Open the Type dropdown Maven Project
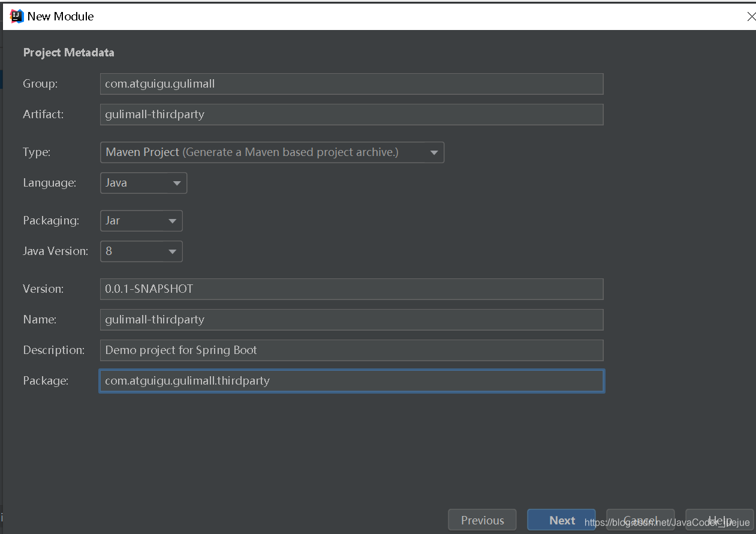The height and width of the screenshot is (534, 756). (272, 152)
